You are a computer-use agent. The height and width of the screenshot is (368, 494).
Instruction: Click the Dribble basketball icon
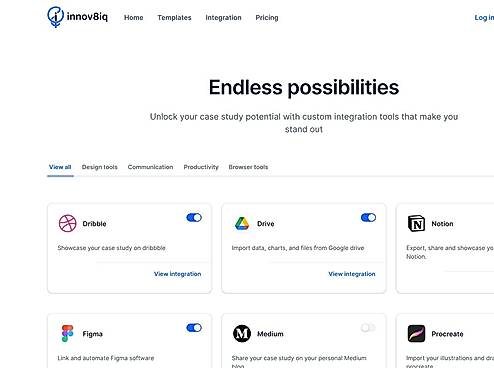coord(67,223)
